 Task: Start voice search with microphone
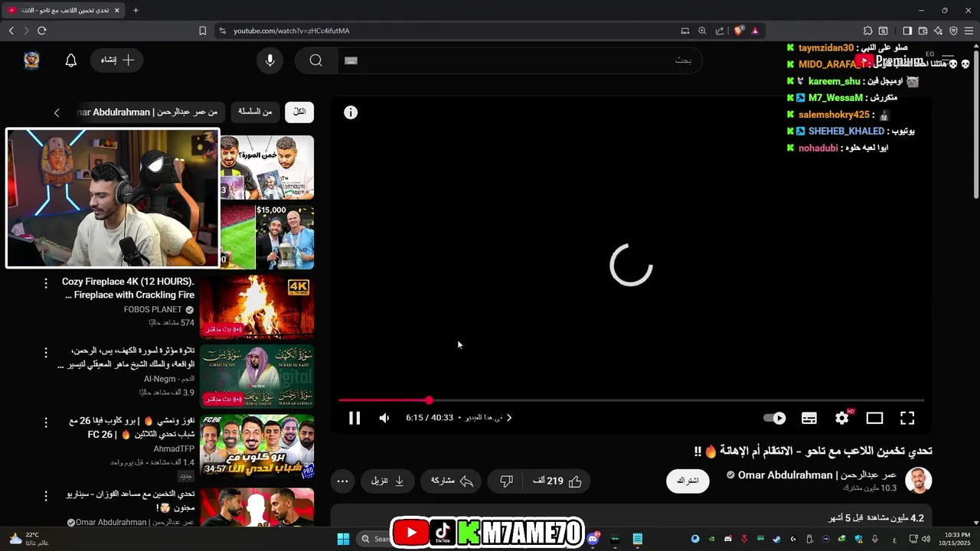(x=269, y=60)
